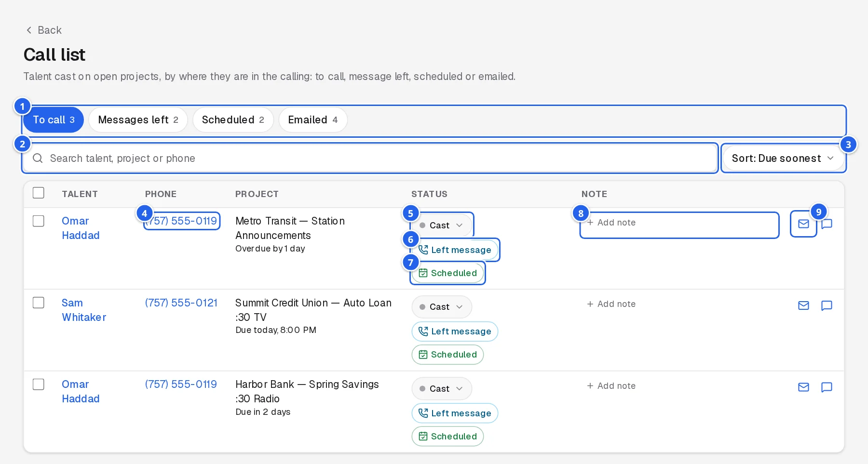The width and height of the screenshot is (868, 464).
Task: Open the Sort: Due soonest dropdown
Action: click(x=783, y=159)
